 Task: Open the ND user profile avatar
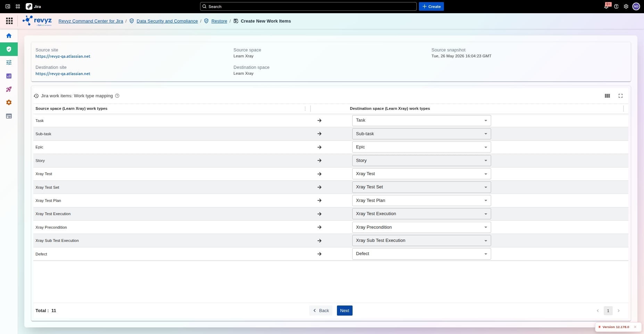coord(636,7)
